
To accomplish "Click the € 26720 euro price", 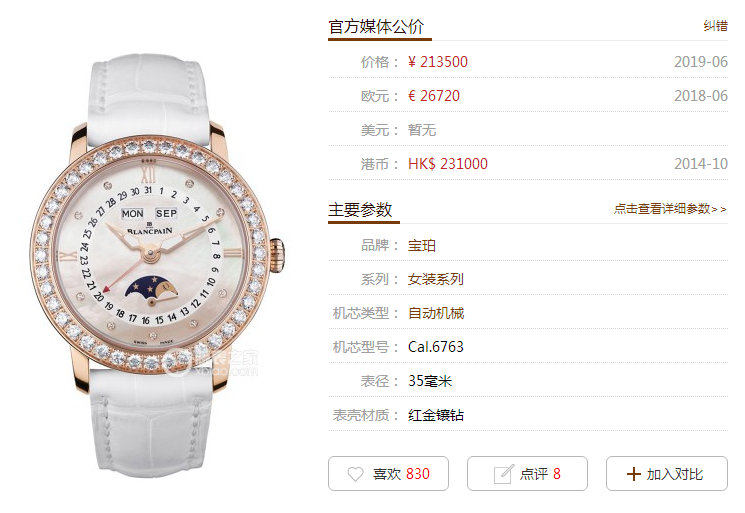I will (434, 96).
